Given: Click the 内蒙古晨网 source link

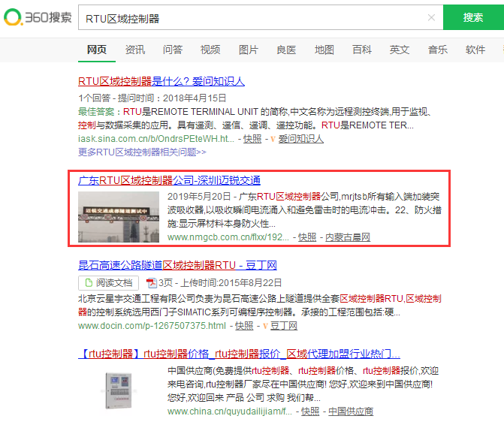Looking at the screenshot, I should click(x=348, y=237).
